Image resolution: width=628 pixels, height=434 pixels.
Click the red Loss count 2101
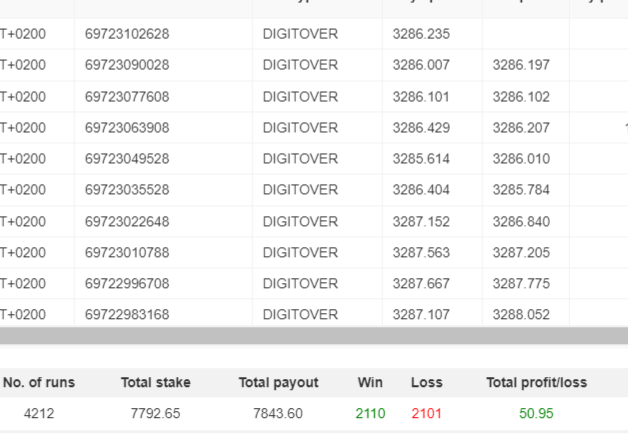pos(427,415)
